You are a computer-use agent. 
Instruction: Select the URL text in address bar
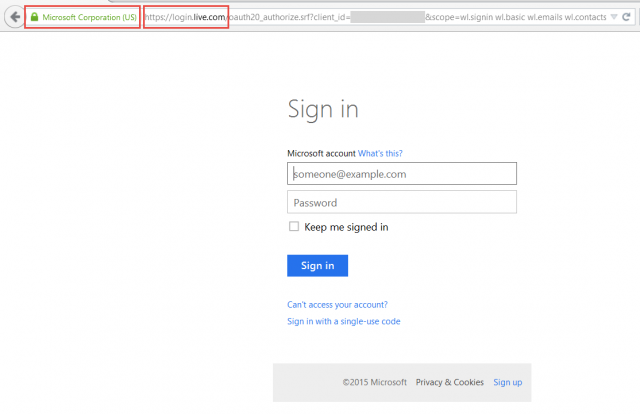click(x=380, y=18)
